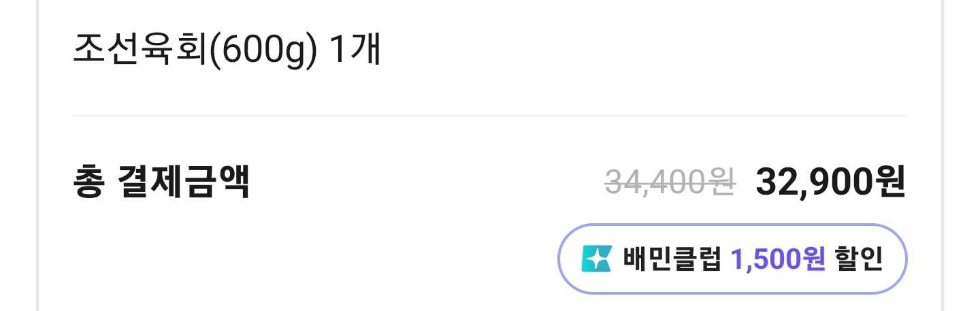This screenshot has height=311, width=980.
Task: Tap the rounded purple border of the discount badge
Action: [x=733, y=225]
